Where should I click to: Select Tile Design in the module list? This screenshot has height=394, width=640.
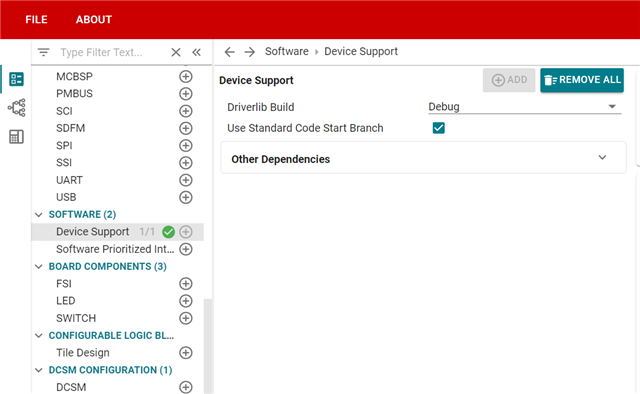click(x=83, y=353)
